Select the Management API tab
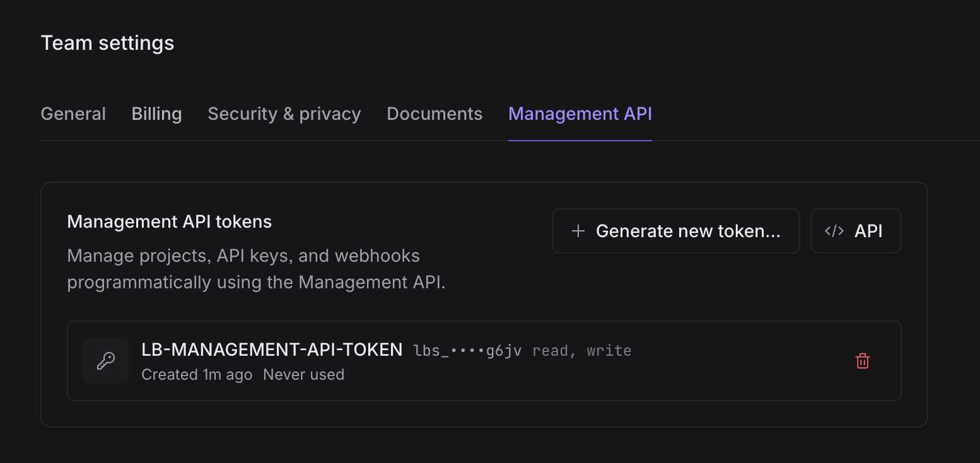The width and height of the screenshot is (980, 463). click(x=580, y=114)
